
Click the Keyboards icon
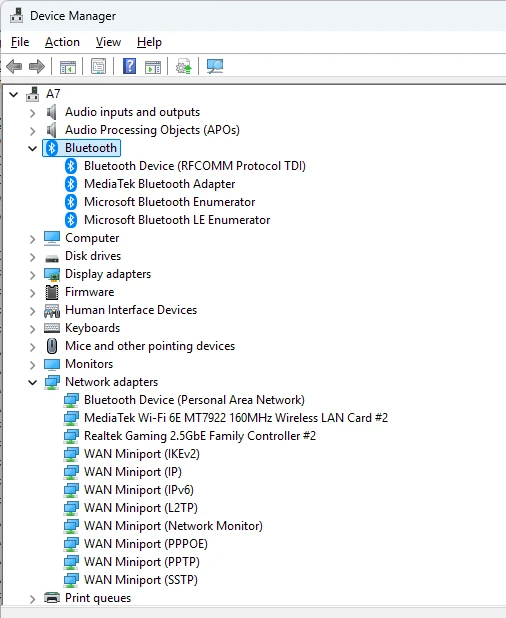coord(52,328)
